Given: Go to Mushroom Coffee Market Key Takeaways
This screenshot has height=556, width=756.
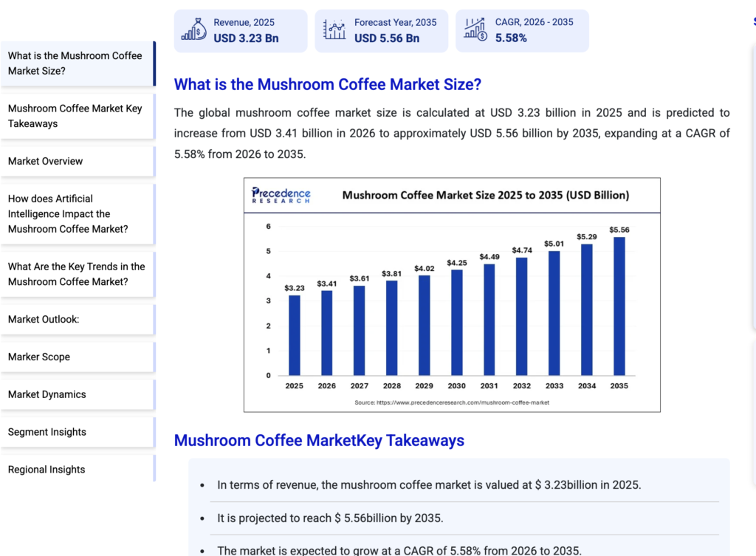Looking at the screenshot, I should pyautogui.click(x=75, y=116).
